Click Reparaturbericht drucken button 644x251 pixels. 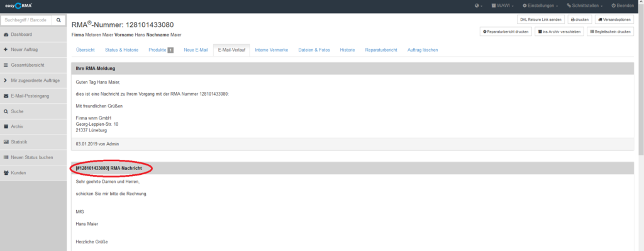pos(506,31)
